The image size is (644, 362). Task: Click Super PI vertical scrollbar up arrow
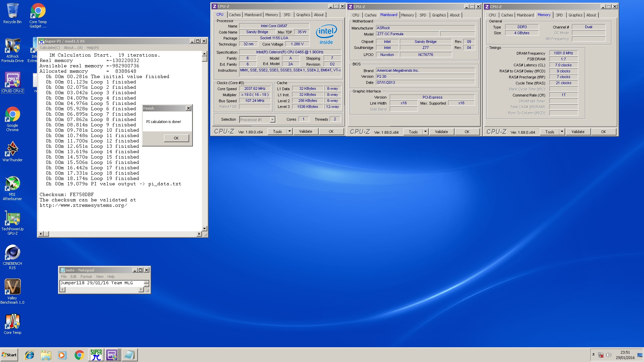pyautogui.click(x=204, y=54)
